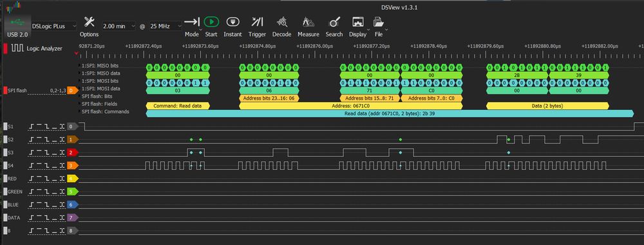
Task: Click the MOSI data value 71
Action: pyautogui.click(x=370, y=90)
